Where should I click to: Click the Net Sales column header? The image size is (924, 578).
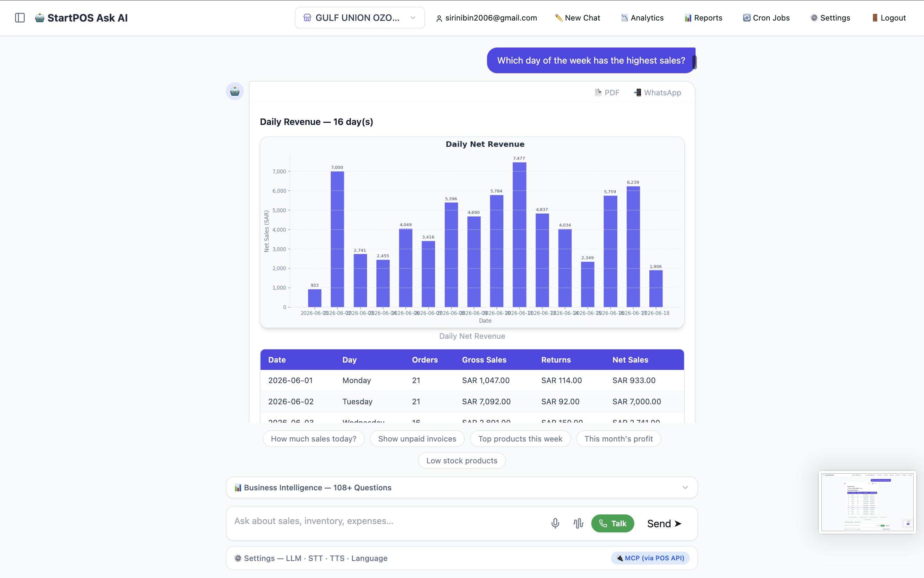pyautogui.click(x=630, y=360)
